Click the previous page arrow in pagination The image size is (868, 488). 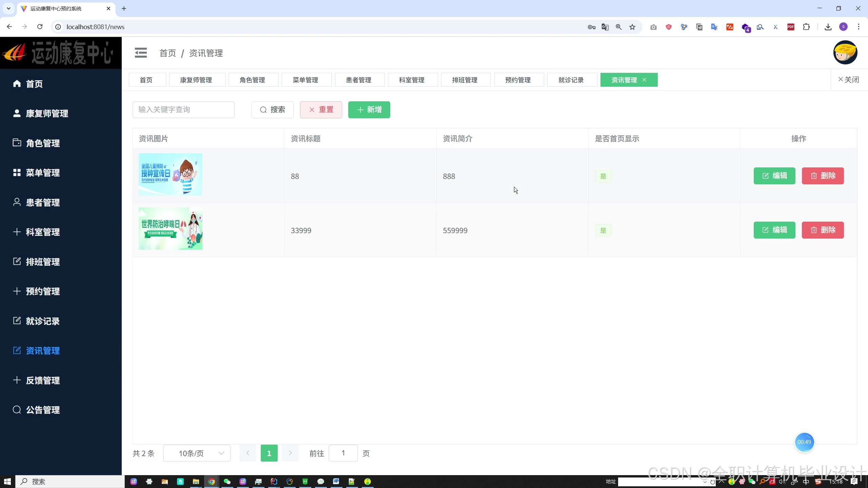(x=248, y=453)
